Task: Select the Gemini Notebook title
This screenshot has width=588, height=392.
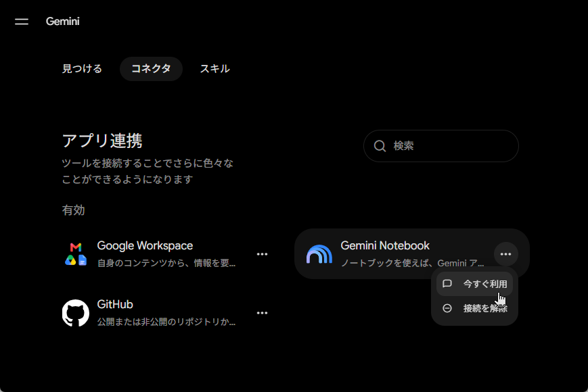Action: point(385,245)
